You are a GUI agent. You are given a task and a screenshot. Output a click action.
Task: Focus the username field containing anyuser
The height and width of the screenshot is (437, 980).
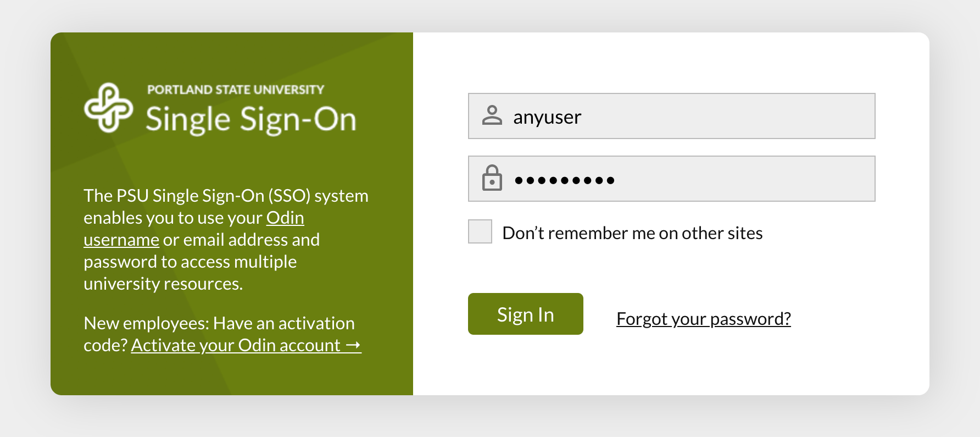(x=671, y=116)
